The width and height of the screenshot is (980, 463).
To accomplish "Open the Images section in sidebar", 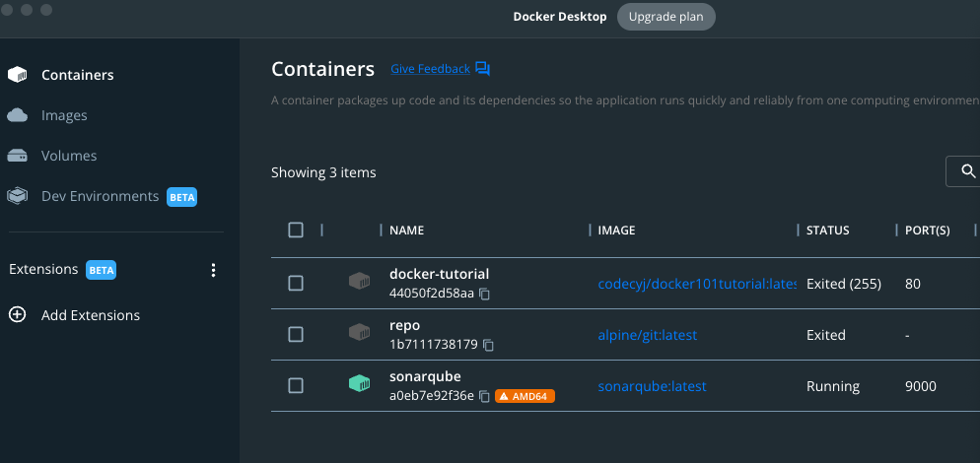I will tap(64, 115).
